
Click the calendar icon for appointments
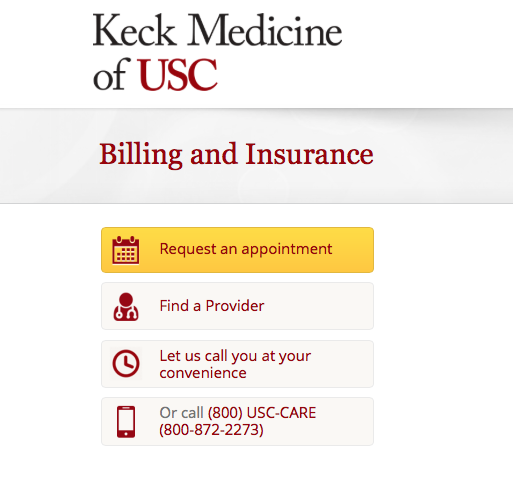(x=126, y=250)
